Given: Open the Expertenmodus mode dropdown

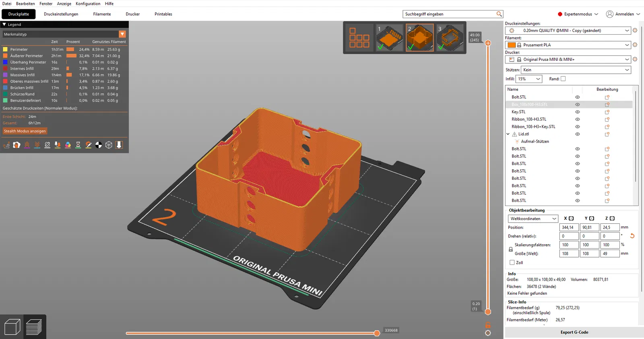Looking at the screenshot, I should [578, 14].
